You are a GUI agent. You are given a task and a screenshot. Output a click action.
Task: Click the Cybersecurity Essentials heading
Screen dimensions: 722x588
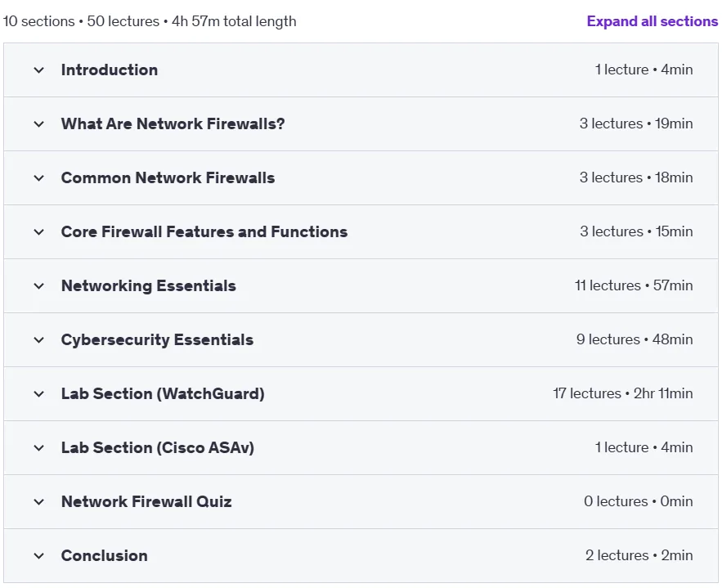[x=158, y=340]
